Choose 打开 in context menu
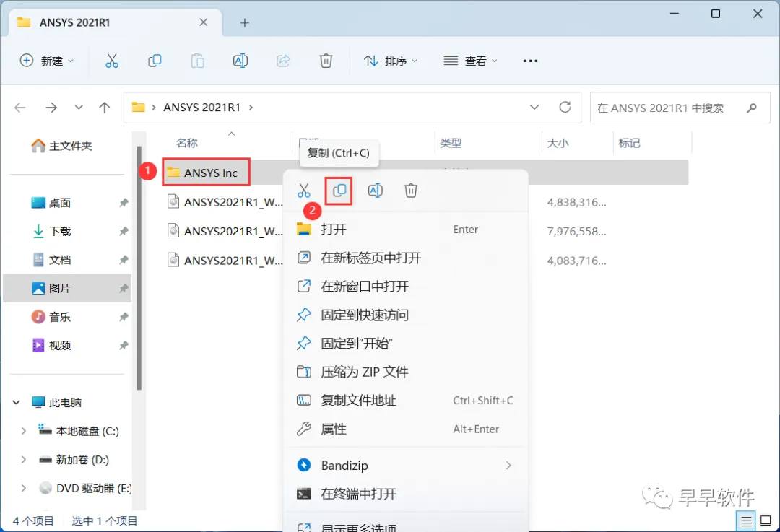 (405, 230)
